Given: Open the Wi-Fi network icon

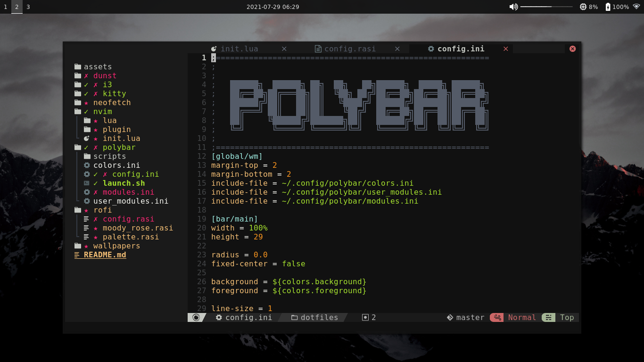Looking at the screenshot, I should coord(636,7).
